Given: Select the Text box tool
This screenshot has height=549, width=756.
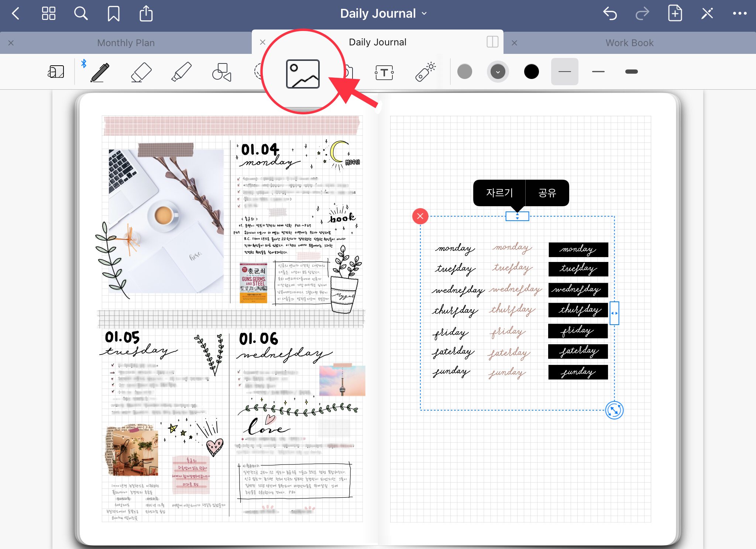Looking at the screenshot, I should (x=384, y=72).
